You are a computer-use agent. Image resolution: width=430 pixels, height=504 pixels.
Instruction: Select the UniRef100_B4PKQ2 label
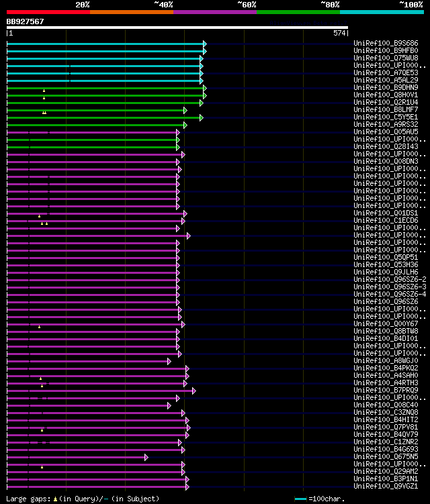click(x=386, y=368)
